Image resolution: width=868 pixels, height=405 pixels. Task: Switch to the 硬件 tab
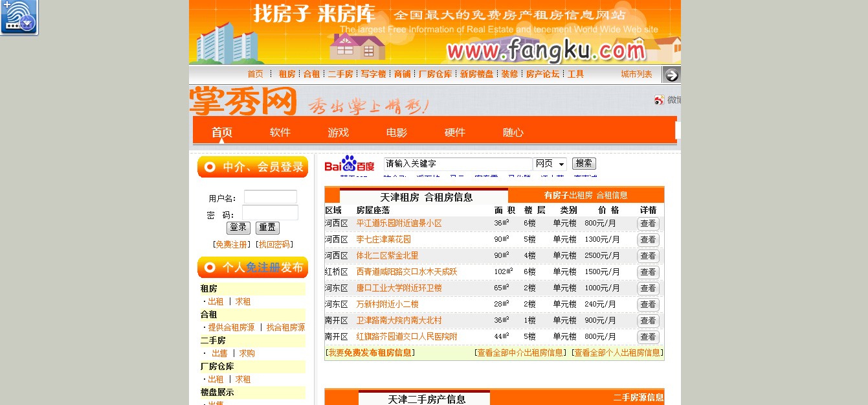(x=455, y=132)
